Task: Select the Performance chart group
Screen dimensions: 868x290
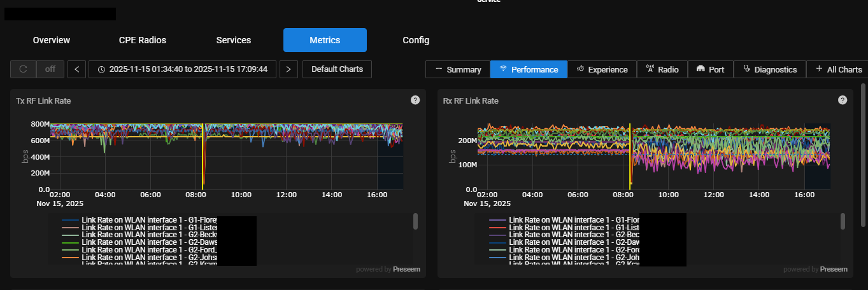Action: (x=529, y=69)
